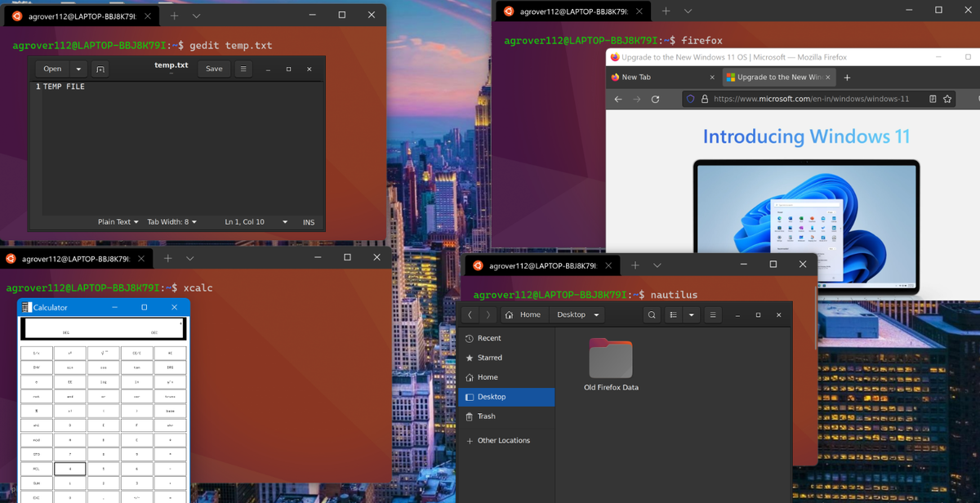The width and height of the screenshot is (980, 503).
Task: Go forward in the Nautilus file manager
Action: [488, 314]
